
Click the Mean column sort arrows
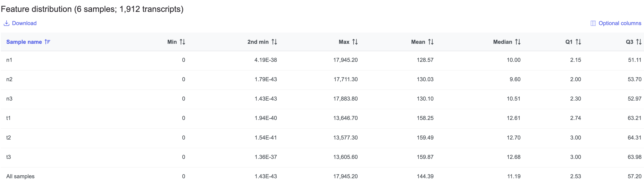(x=431, y=42)
